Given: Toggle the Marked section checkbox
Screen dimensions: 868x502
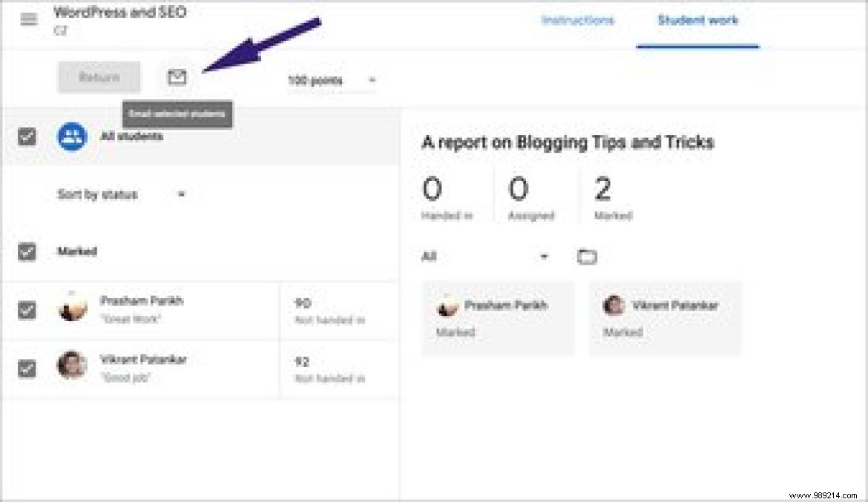Looking at the screenshot, I should (x=26, y=252).
